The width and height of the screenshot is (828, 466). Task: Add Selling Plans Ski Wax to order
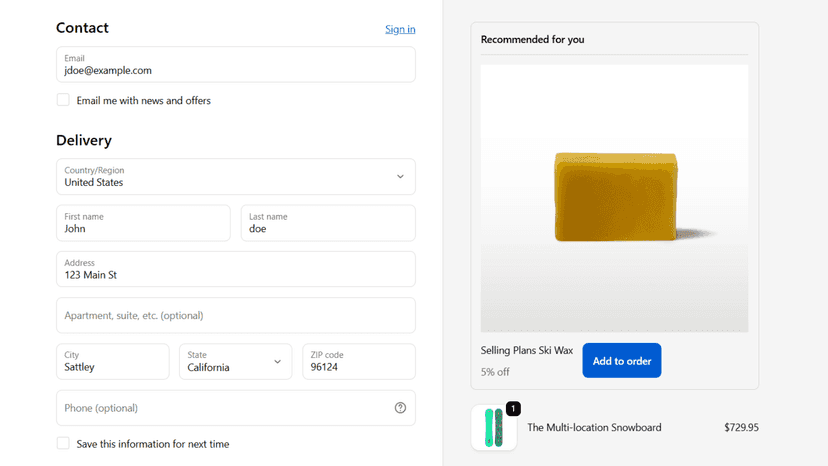point(622,361)
